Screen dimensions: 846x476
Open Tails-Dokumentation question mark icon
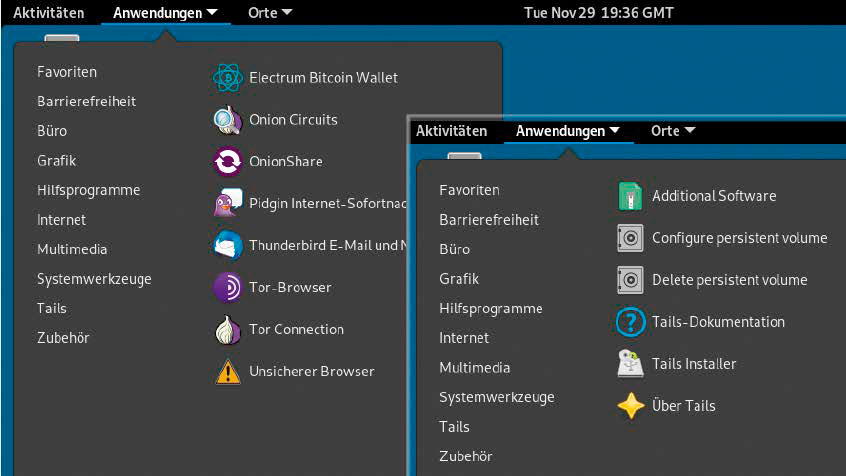coord(630,322)
